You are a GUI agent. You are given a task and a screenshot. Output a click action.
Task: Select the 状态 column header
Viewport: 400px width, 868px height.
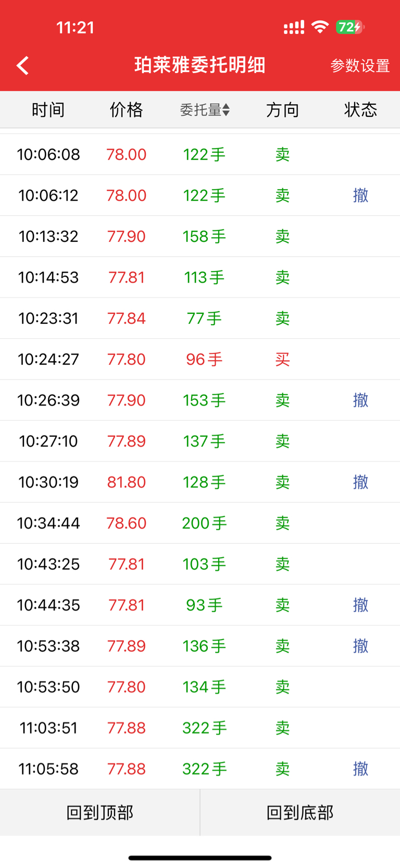(x=360, y=109)
